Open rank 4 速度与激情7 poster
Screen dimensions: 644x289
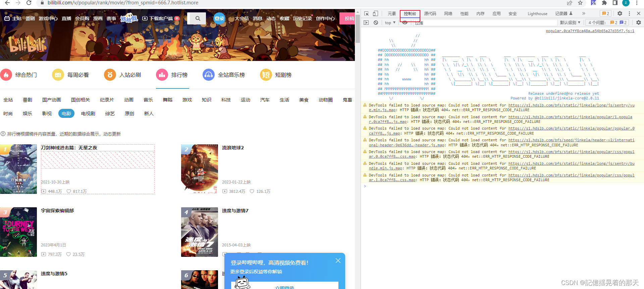[200, 232]
